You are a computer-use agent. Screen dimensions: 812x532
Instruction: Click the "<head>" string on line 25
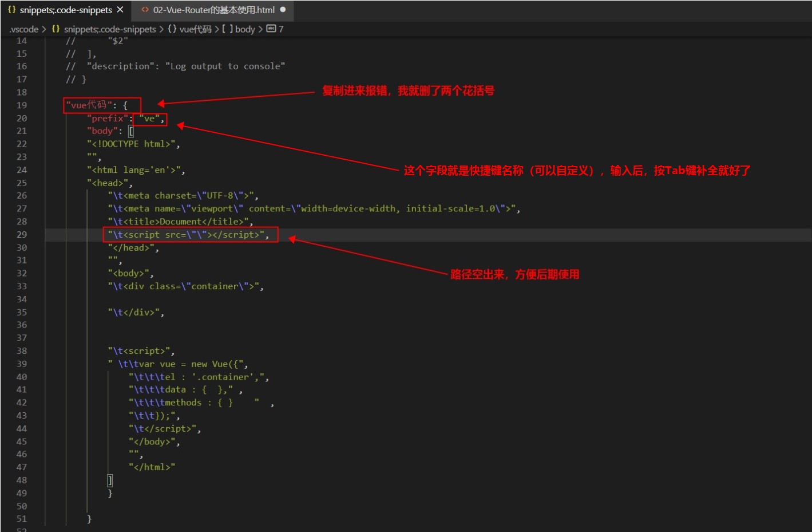[108, 183]
